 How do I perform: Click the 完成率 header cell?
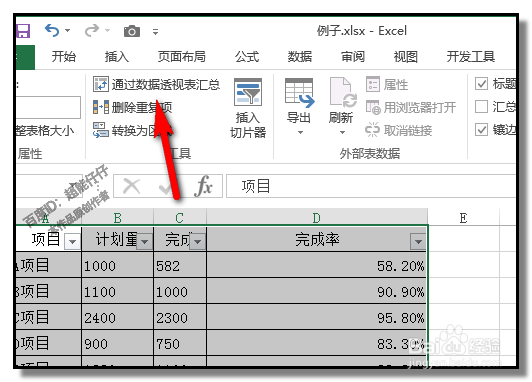[x=317, y=240]
